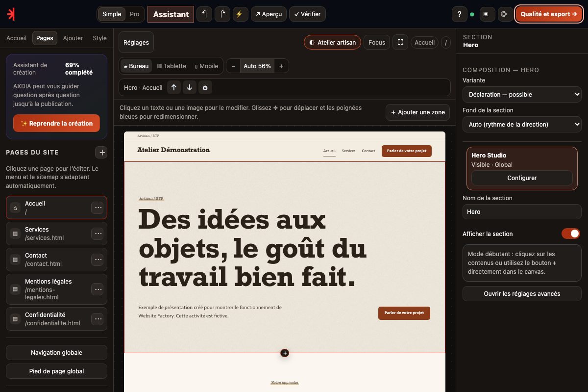Open Hero section settings gear

pos(205,87)
